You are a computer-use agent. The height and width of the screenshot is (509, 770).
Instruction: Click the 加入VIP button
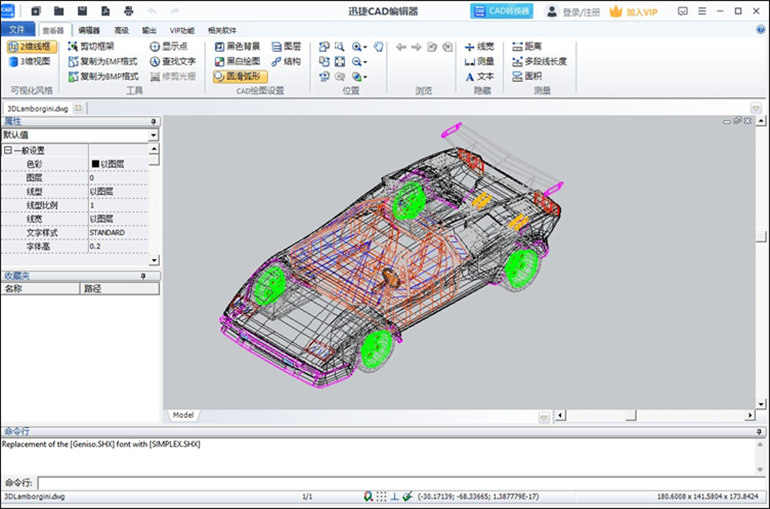click(x=633, y=11)
